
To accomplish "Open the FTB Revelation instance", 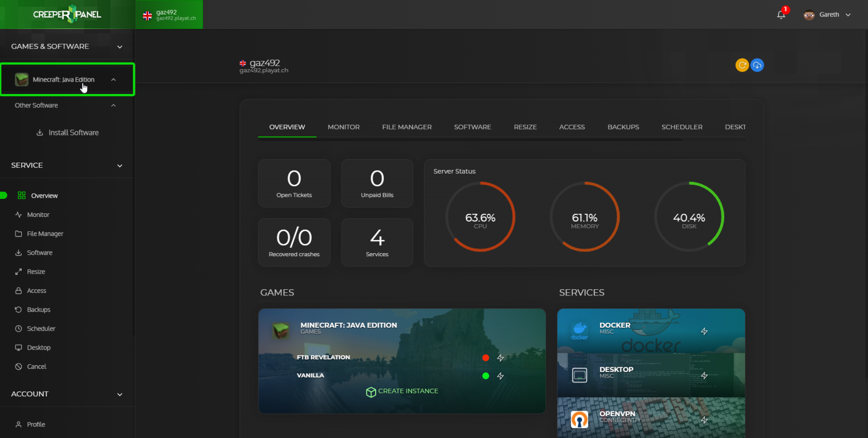I will pyautogui.click(x=323, y=357).
